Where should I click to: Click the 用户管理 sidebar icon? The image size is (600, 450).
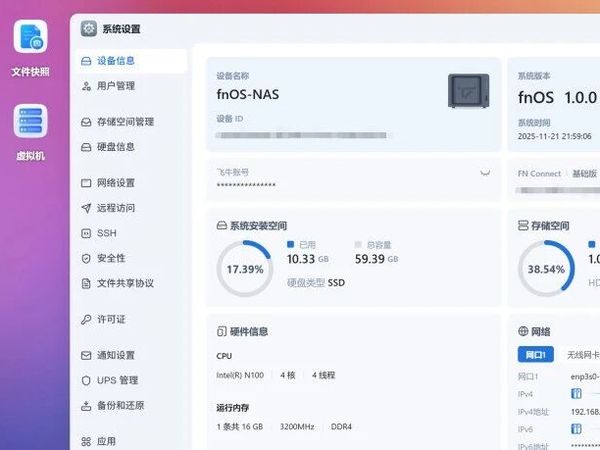click(86, 86)
